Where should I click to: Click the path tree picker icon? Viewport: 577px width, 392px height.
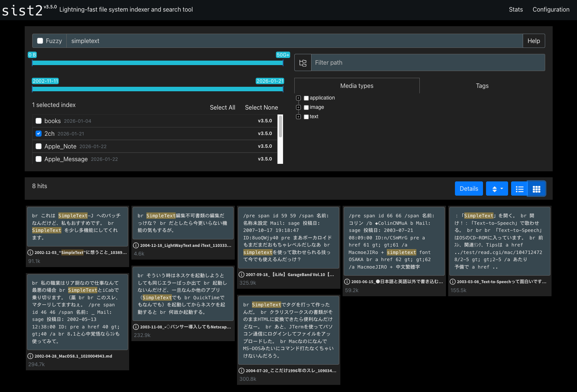(x=303, y=63)
